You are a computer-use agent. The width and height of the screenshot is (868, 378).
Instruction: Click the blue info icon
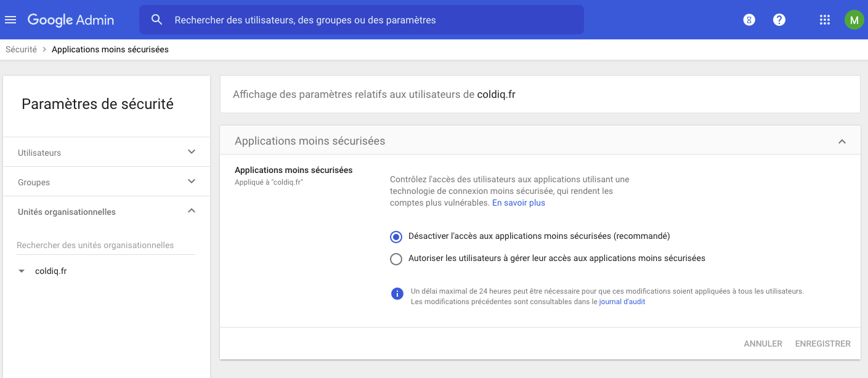(397, 293)
